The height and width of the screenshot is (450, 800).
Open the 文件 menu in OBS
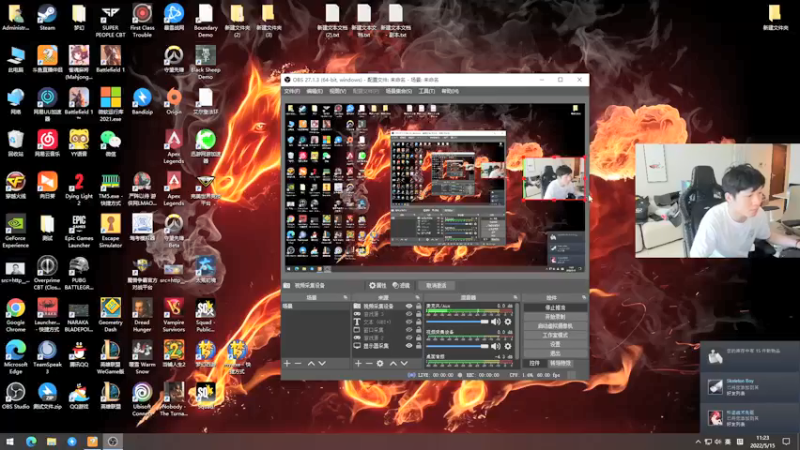290,91
